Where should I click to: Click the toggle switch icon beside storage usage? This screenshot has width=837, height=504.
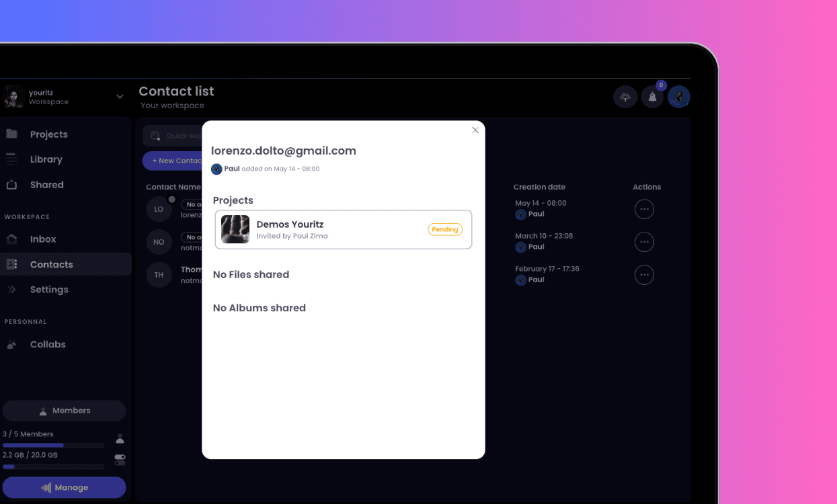120,460
